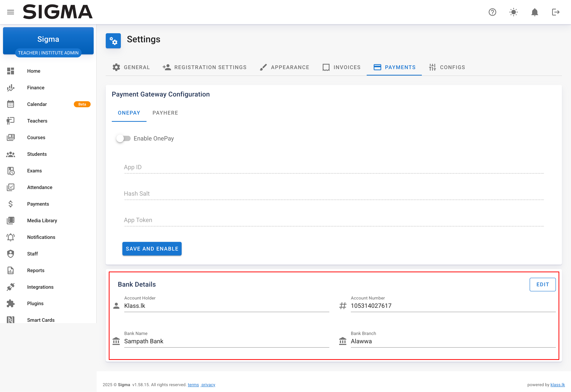Click into the Hash Salt field
The width and height of the screenshot is (571, 392).
[x=334, y=194]
